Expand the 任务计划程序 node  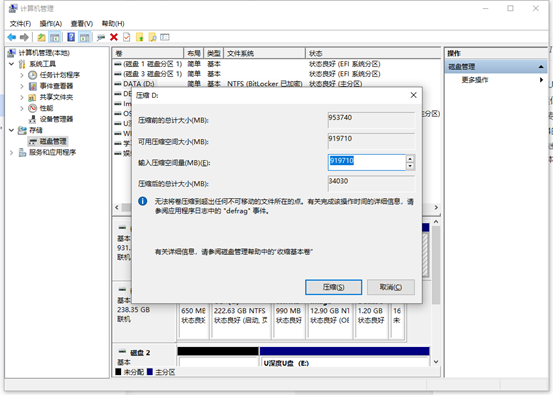[22, 75]
